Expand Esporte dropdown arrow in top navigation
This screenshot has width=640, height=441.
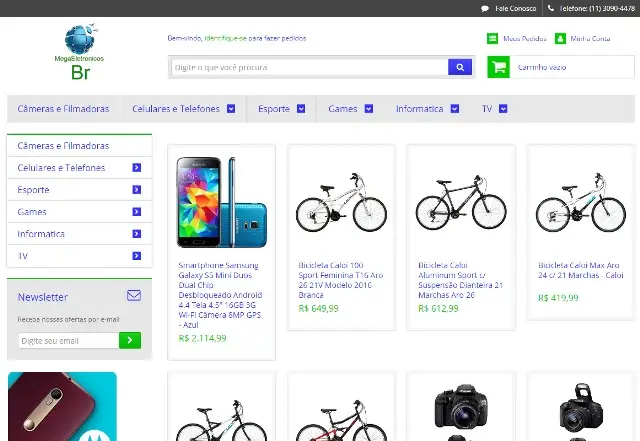click(x=301, y=109)
